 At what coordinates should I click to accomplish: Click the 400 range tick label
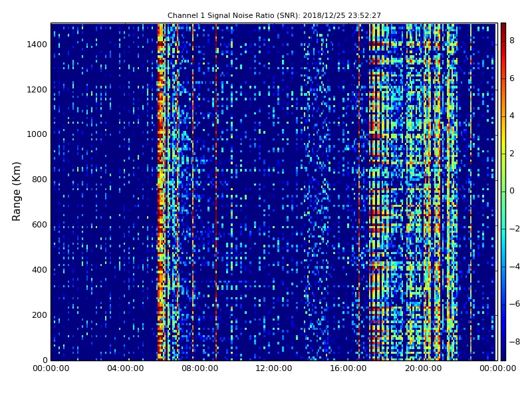pos(40,270)
